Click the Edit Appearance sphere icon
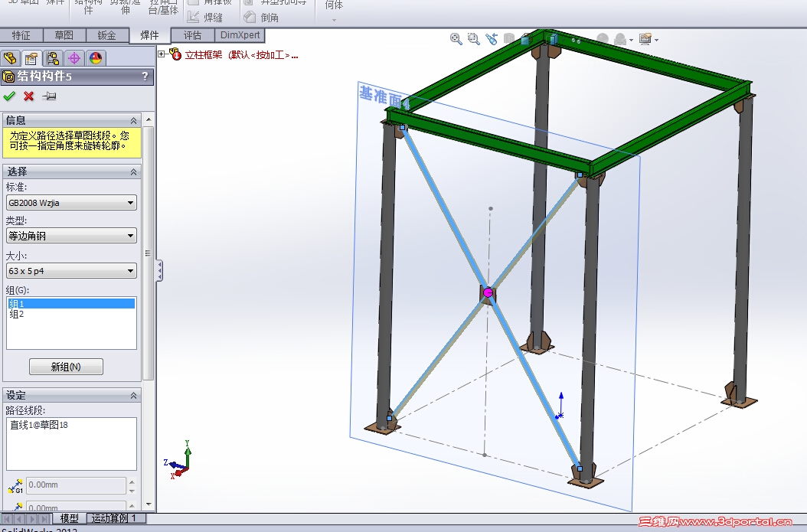The height and width of the screenshot is (532, 807). pyautogui.click(x=603, y=39)
